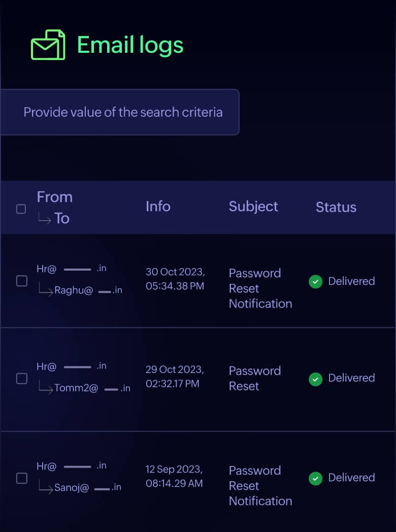Click the Status column header
The width and height of the screenshot is (396, 532).
coord(336,207)
